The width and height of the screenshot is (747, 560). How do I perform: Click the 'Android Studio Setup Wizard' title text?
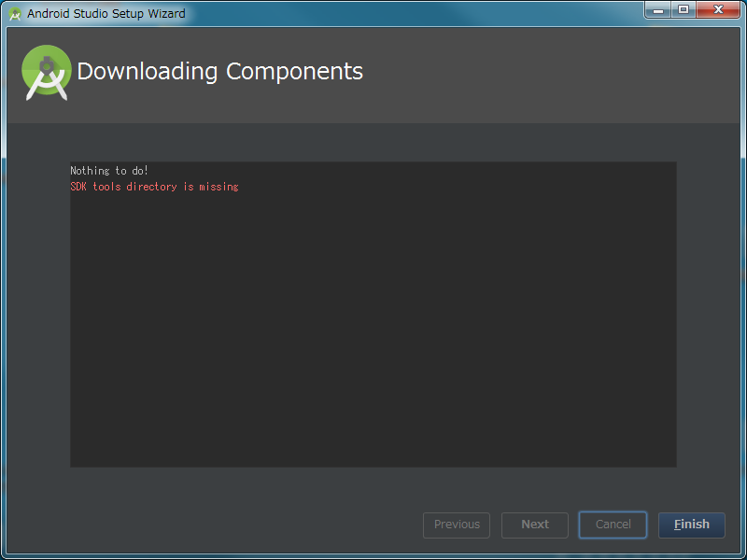(106, 12)
